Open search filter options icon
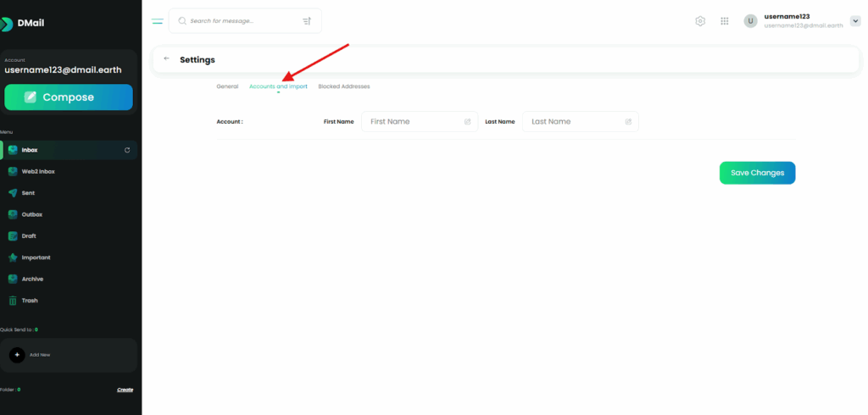868x415 pixels. [x=306, y=21]
